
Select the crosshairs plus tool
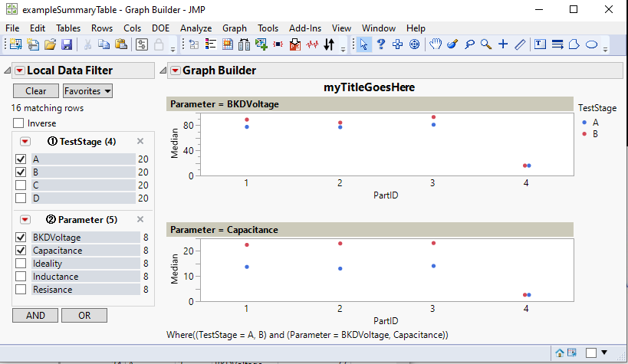click(503, 44)
